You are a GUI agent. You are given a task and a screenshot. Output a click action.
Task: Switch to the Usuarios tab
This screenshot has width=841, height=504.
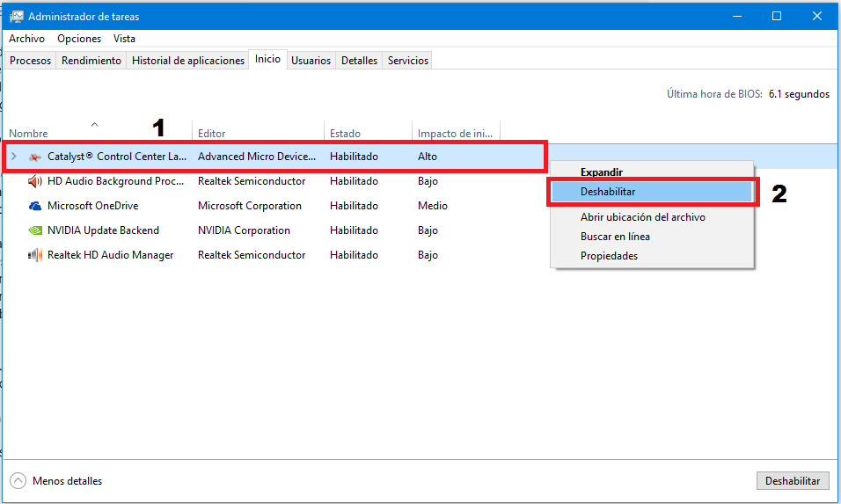click(311, 61)
